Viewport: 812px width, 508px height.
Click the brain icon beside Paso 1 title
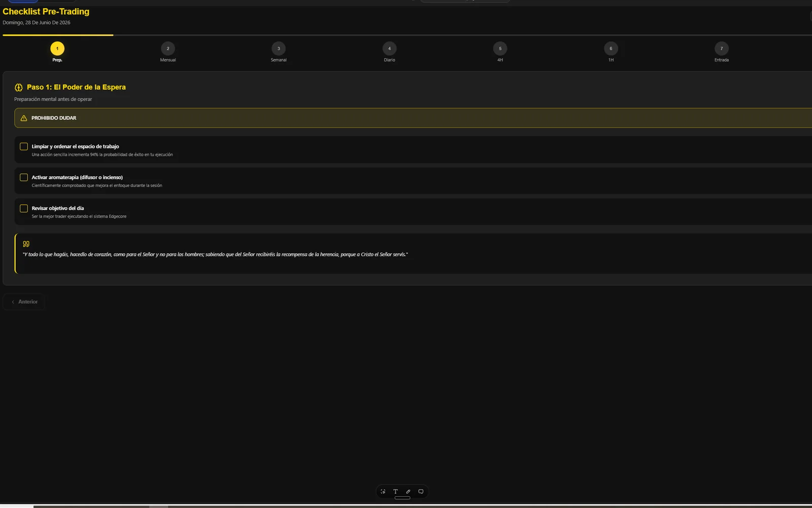(19, 87)
